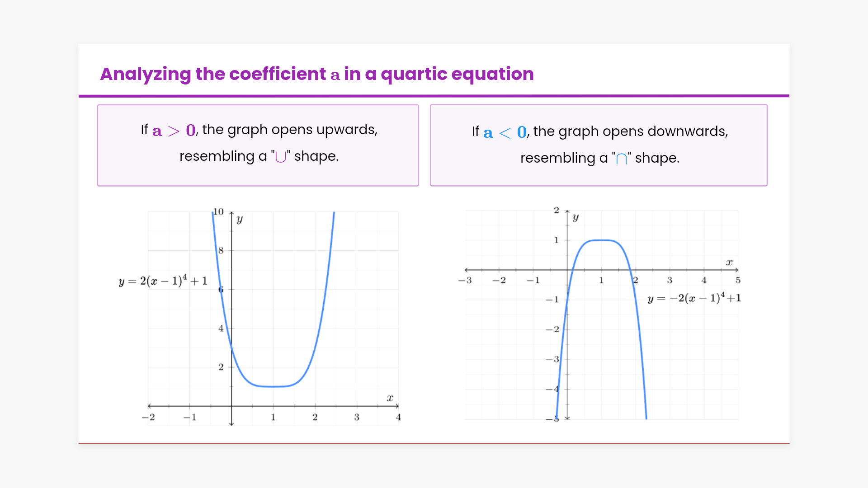868x488 pixels.
Task: Click the purple "∪" shape symbol
Action: coord(280,157)
